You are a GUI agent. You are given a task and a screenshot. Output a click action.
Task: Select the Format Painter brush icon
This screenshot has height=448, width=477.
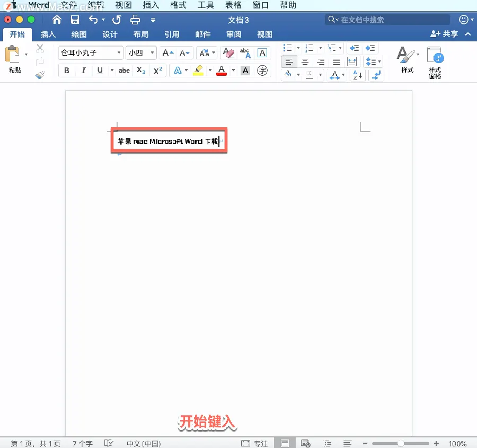[40, 75]
